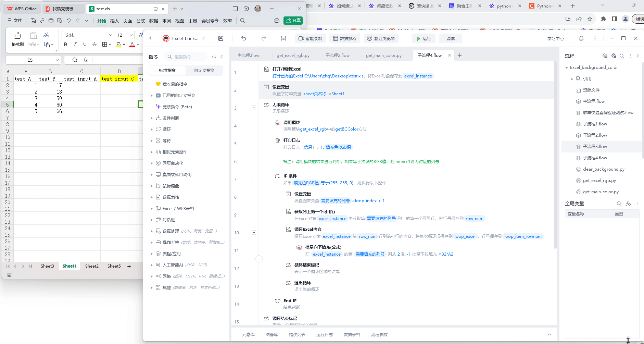Toggle underline formatting in WPS
644x344 pixels.
coord(85,45)
